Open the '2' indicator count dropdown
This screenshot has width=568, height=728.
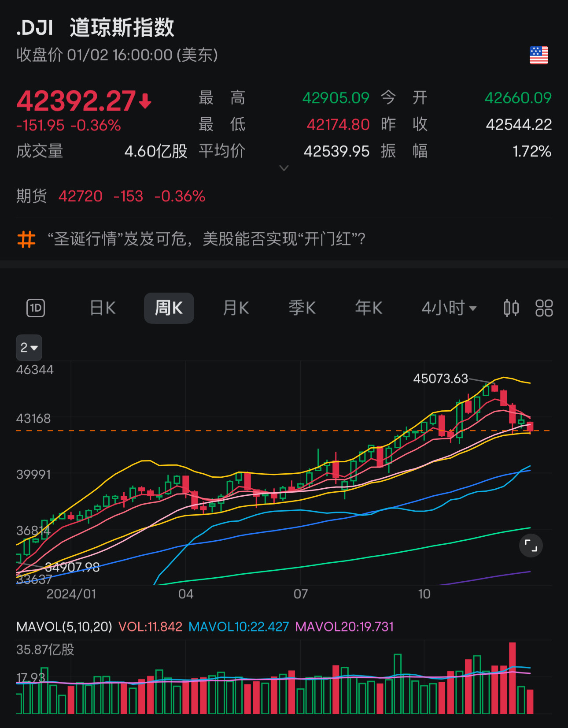pos(29,348)
